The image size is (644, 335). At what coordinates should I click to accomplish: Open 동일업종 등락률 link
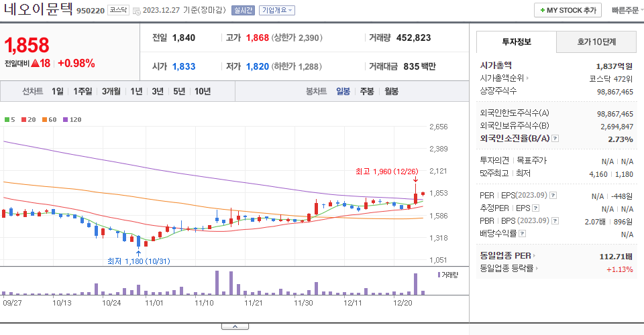[509, 269]
